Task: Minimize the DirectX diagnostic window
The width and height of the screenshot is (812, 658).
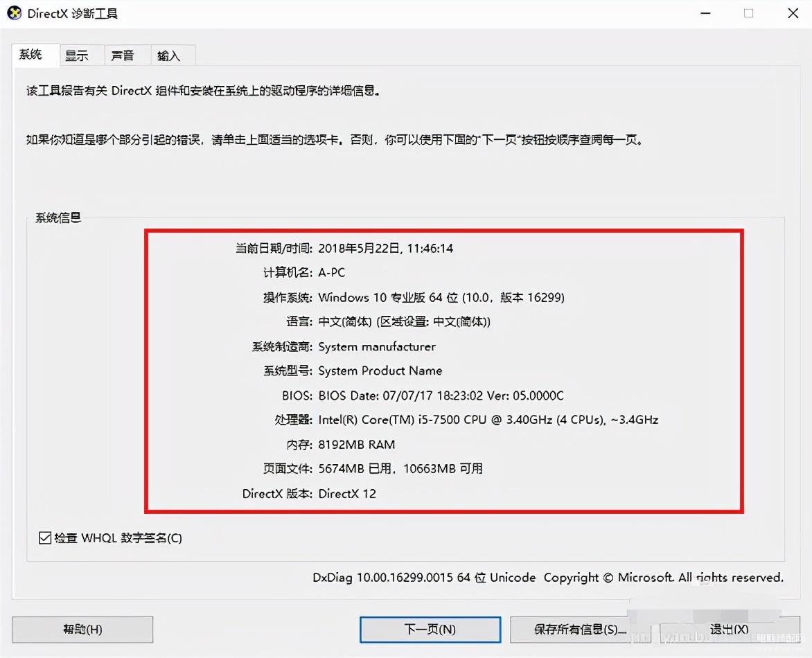Action: point(705,13)
